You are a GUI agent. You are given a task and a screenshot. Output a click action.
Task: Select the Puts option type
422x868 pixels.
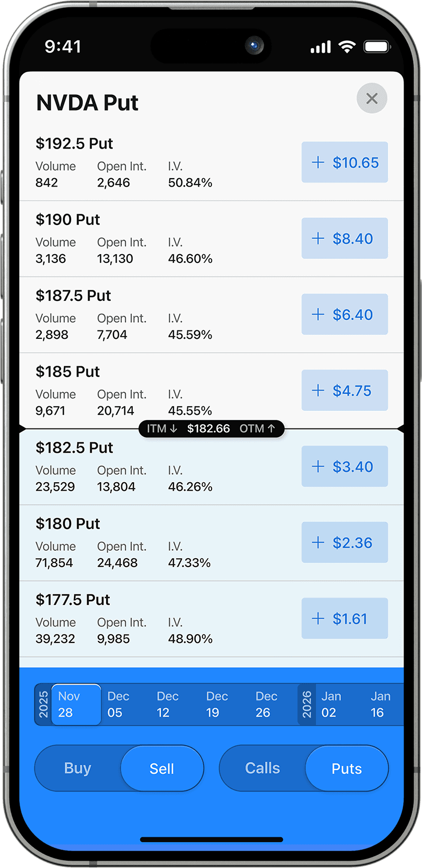pyautogui.click(x=347, y=768)
